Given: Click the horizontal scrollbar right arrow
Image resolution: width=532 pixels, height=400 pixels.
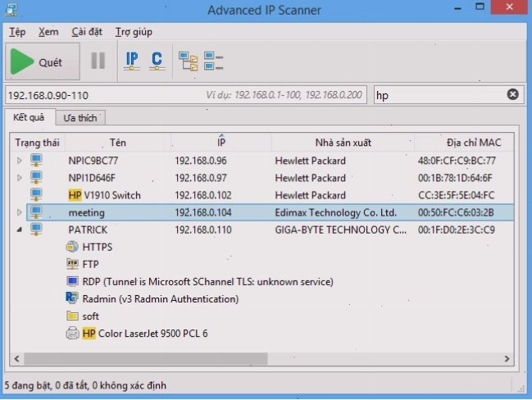Looking at the screenshot, I should click(507, 359).
